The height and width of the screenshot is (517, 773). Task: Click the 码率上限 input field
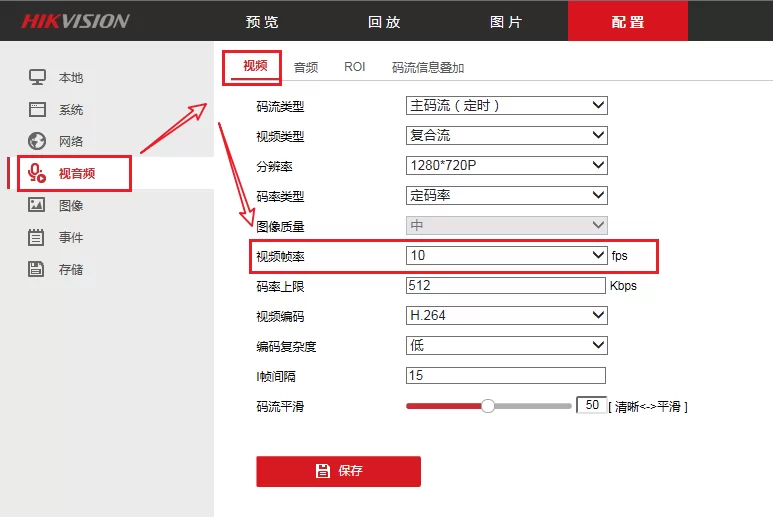[x=506, y=285]
